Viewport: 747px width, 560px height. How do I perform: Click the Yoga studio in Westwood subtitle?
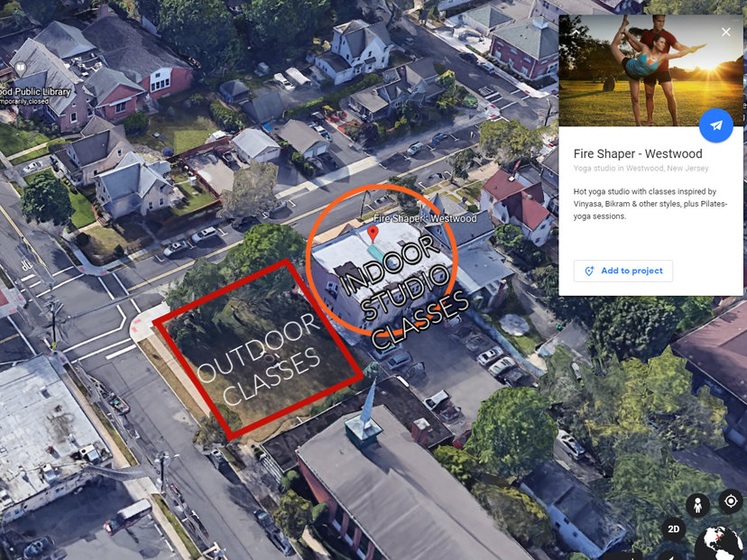641,168
